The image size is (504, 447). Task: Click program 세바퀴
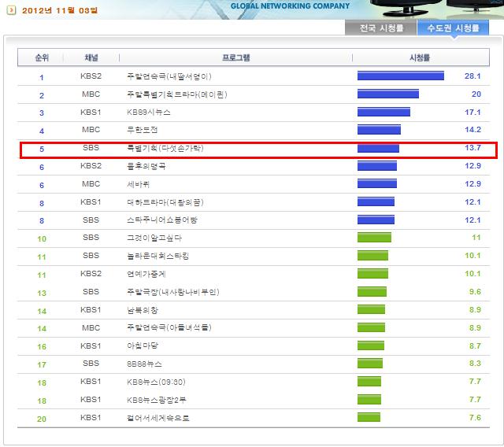pos(139,184)
